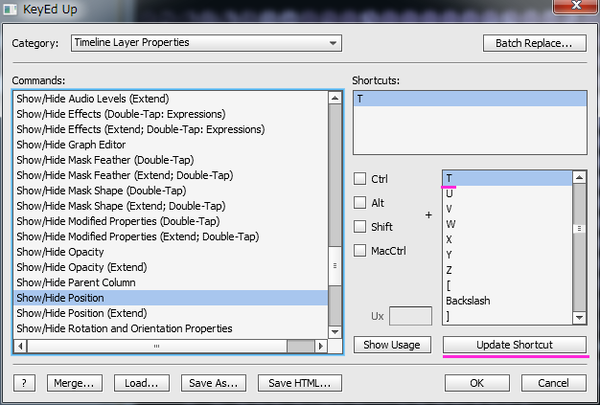Choose key Y in the key list
Image resolution: width=600 pixels, height=405 pixels.
tap(507, 255)
